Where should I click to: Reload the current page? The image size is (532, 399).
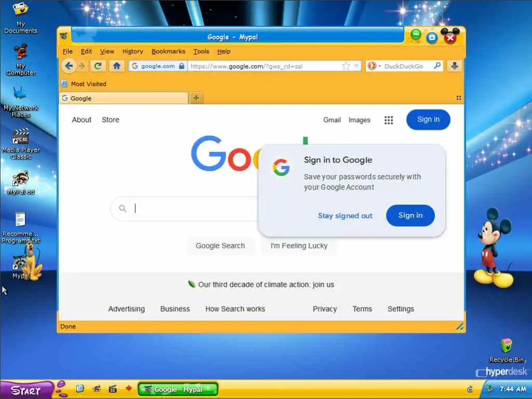point(98,66)
